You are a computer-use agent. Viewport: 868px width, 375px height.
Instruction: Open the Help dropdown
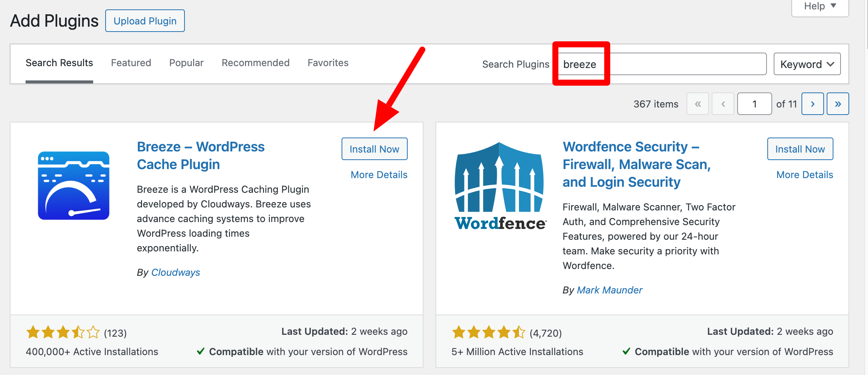pyautogui.click(x=820, y=6)
